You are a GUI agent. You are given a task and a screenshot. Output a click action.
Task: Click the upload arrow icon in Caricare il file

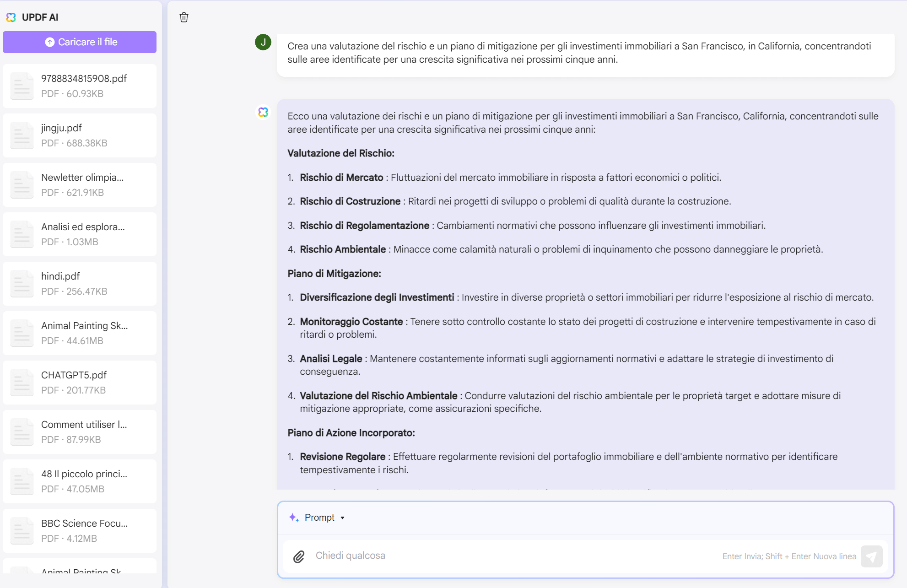click(x=50, y=42)
